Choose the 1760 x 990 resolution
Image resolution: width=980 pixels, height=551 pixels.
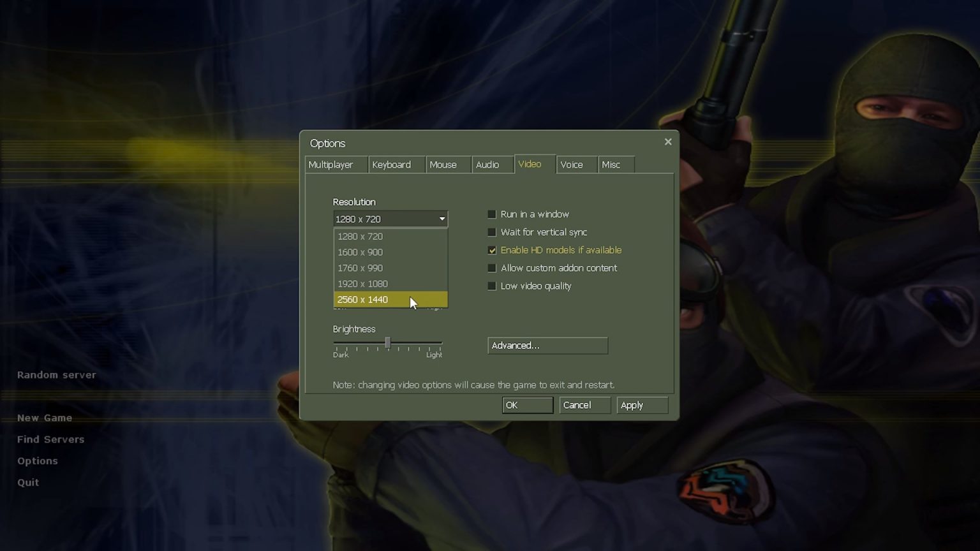tap(360, 268)
